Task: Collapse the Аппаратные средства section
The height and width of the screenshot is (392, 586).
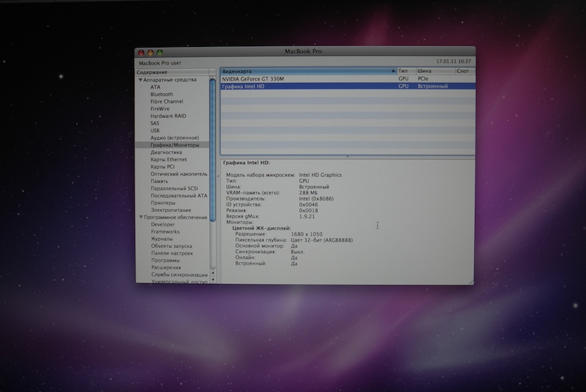Action: [141, 80]
